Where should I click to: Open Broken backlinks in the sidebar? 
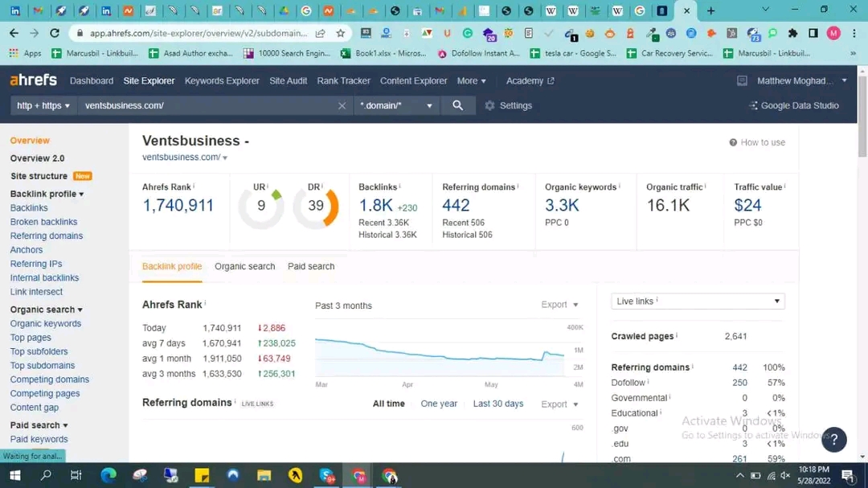click(x=43, y=222)
